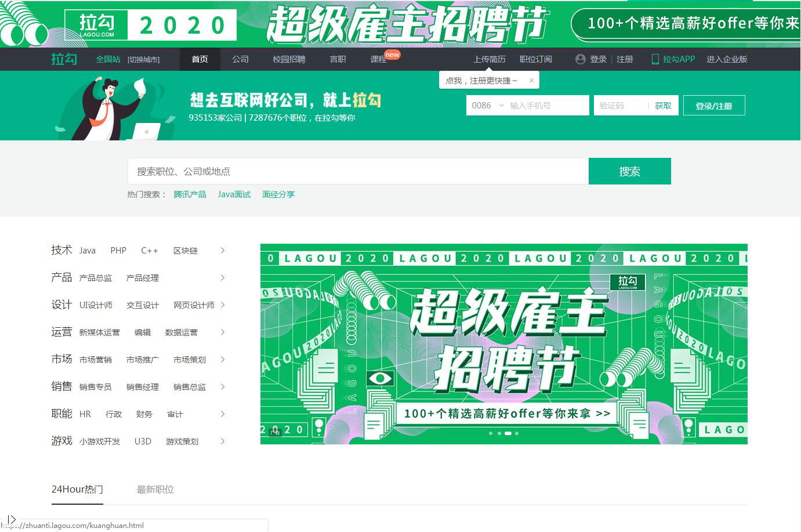Click the 拉勾APP link
Viewport: 801px width, 532px height.
[x=679, y=59]
